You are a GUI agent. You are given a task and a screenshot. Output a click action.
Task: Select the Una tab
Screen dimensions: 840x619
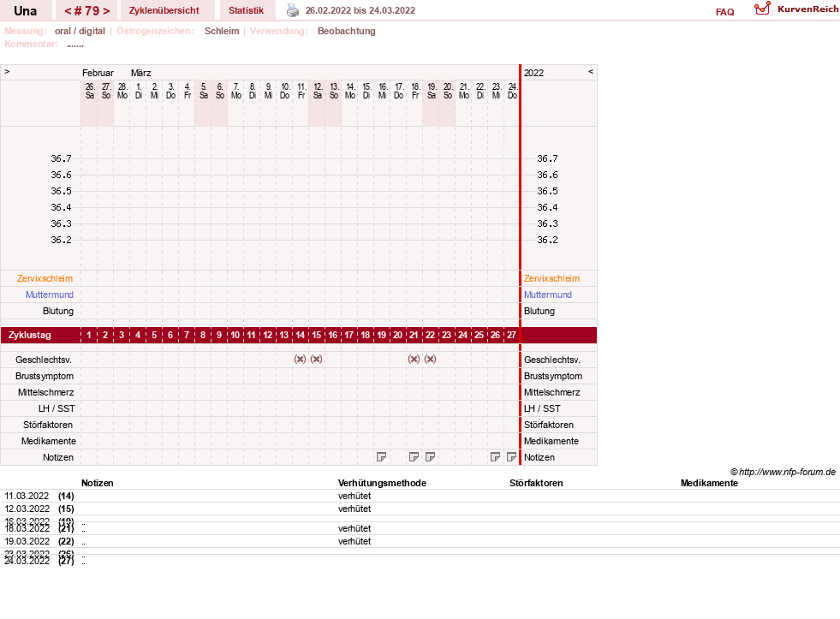[25, 11]
